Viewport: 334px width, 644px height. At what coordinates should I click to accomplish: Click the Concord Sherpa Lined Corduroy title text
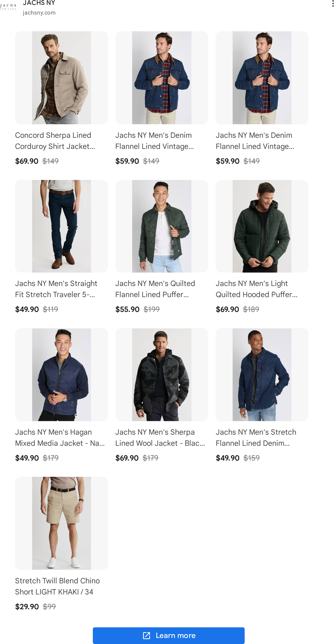click(55, 141)
